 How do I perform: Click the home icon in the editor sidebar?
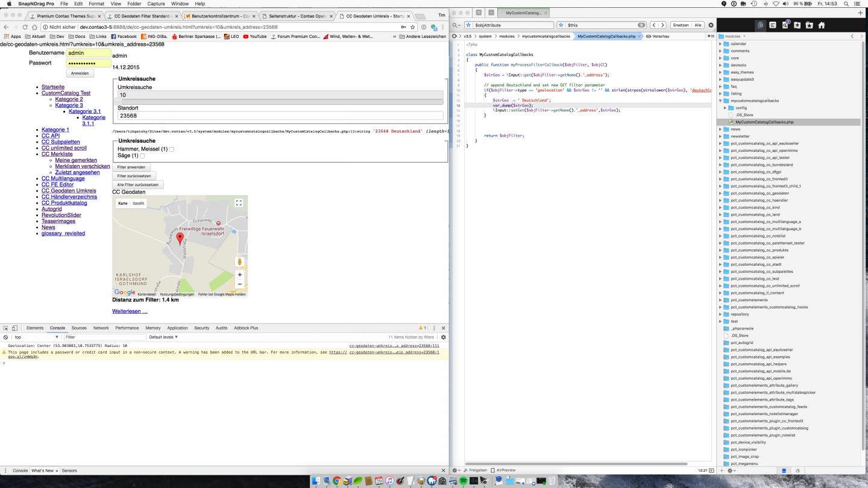coord(821,25)
